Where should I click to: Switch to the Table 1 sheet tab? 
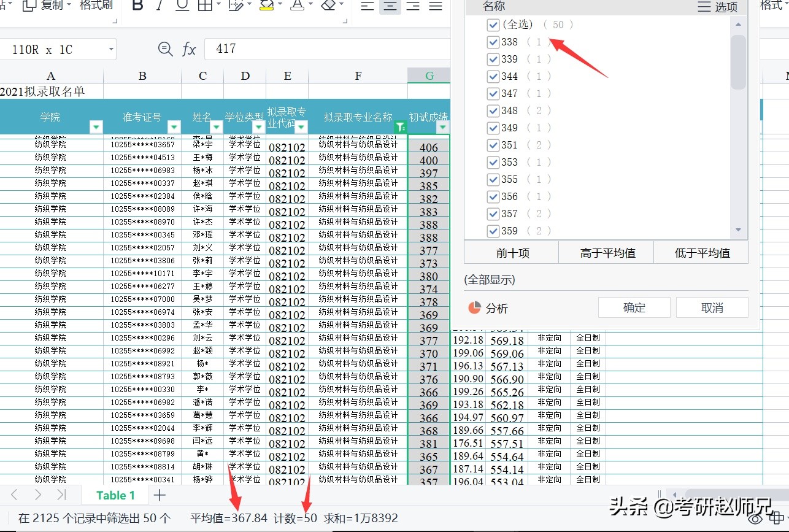[117, 495]
